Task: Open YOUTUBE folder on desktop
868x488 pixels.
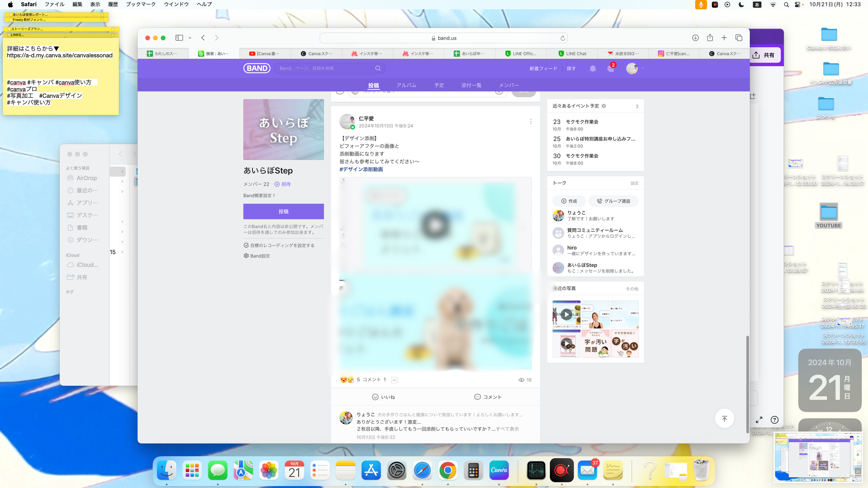Action: pos(829,216)
